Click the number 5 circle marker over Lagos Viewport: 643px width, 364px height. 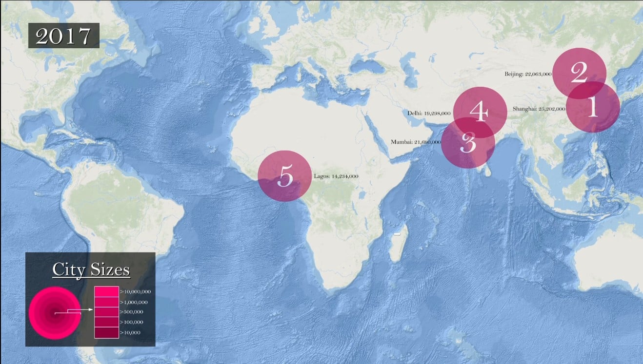[x=284, y=176]
